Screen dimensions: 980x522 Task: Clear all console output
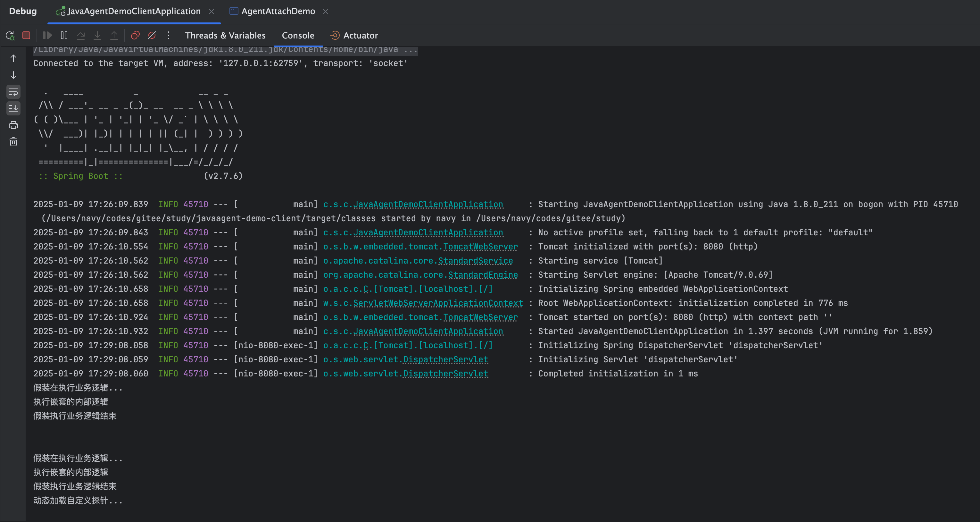(13, 142)
